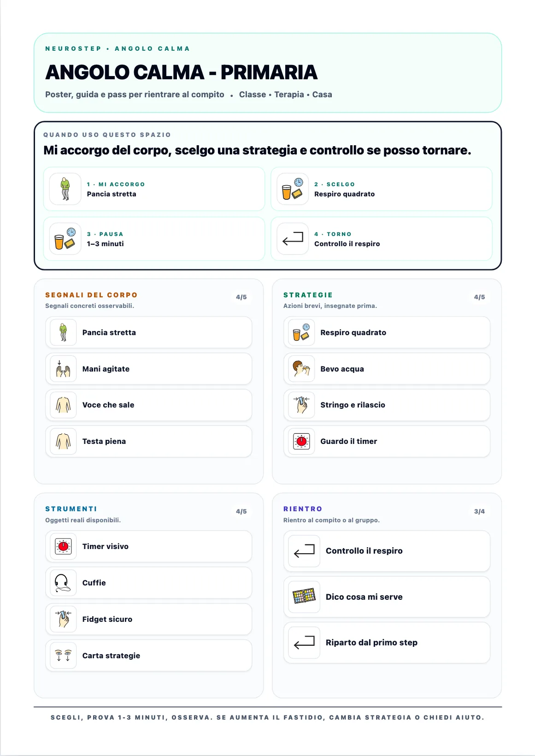Click the 4/5 counter badge in Strategie section
The image size is (535, 756).
pyautogui.click(x=479, y=297)
